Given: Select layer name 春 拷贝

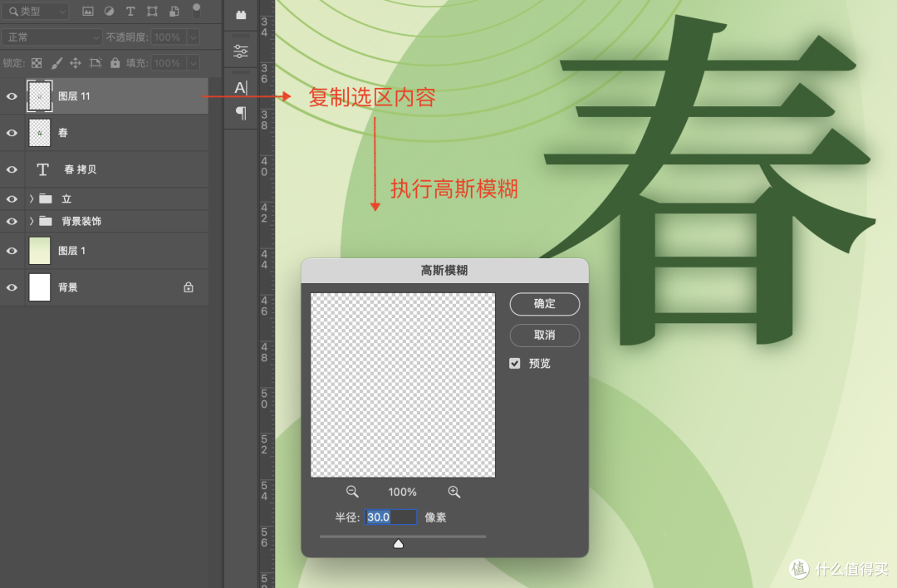Looking at the screenshot, I should click(80, 169).
